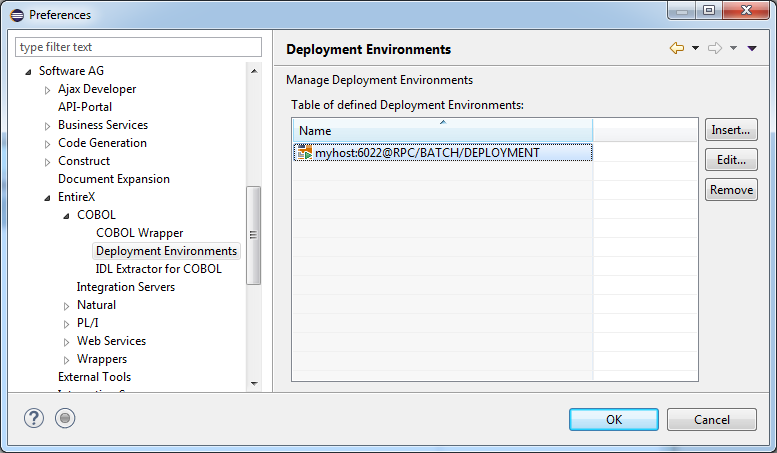Select Integration Servers in the tree
The image size is (777, 453).
(125, 287)
